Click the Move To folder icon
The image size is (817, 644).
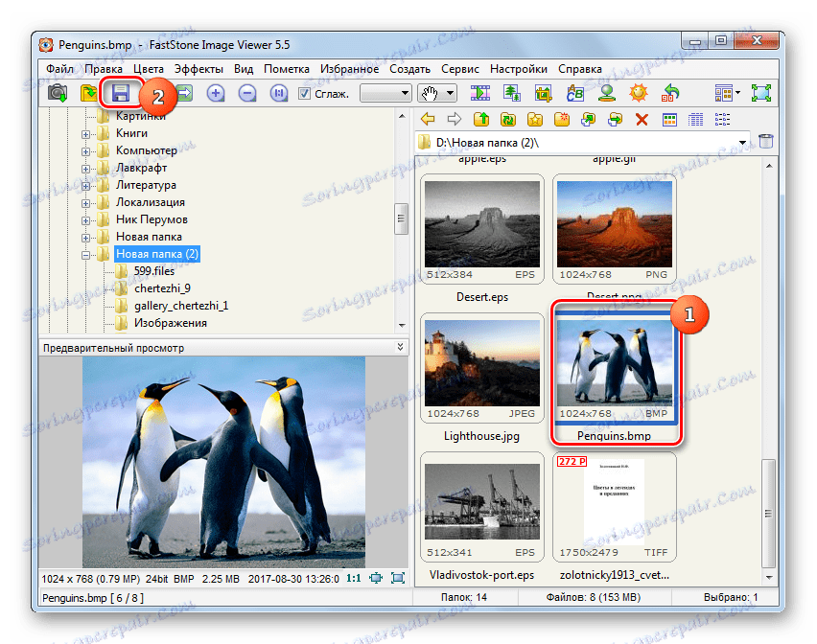[615, 119]
